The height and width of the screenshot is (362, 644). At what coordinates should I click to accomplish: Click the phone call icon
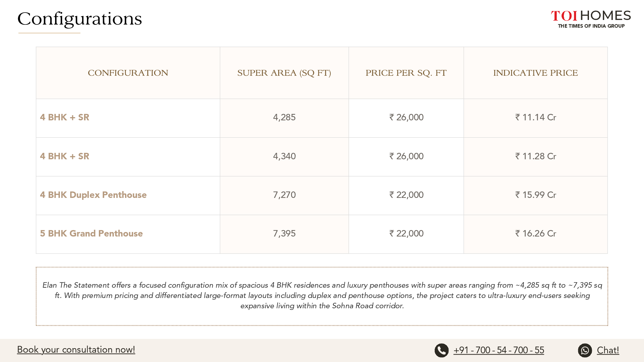441,350
